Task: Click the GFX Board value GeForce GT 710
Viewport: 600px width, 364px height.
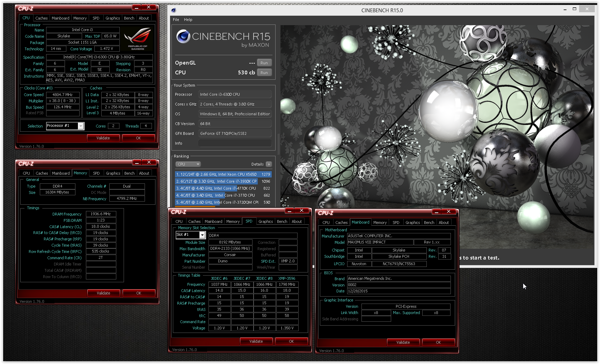Action: (x=235, y=133)
